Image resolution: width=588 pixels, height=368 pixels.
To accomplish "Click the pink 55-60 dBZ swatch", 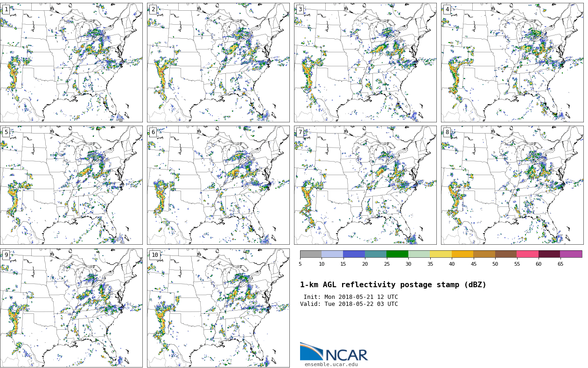I will [x=527, y=254].
